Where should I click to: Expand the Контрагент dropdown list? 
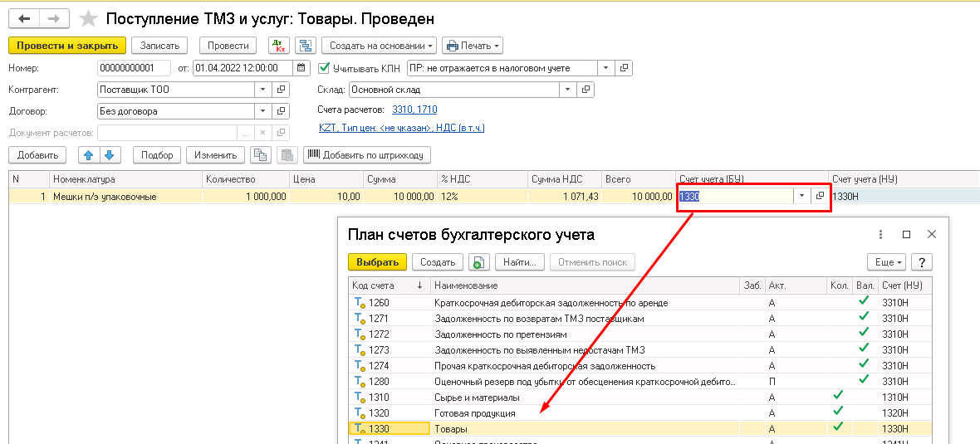coord(262,90)
